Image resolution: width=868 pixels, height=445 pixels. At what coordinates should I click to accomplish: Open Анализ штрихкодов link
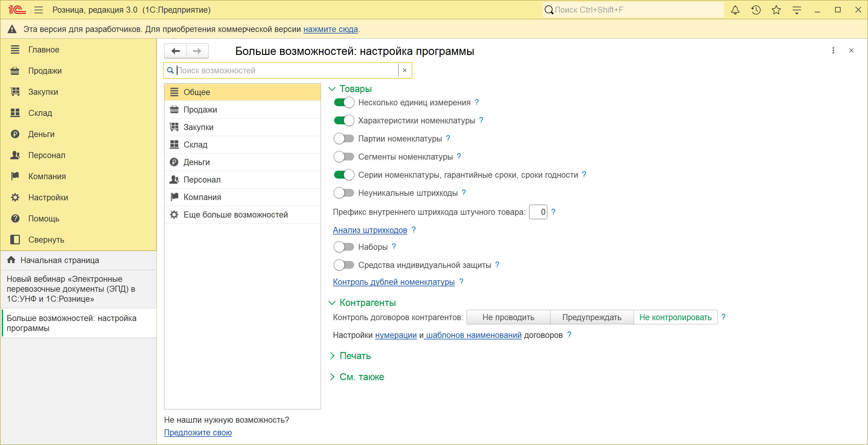370,230
